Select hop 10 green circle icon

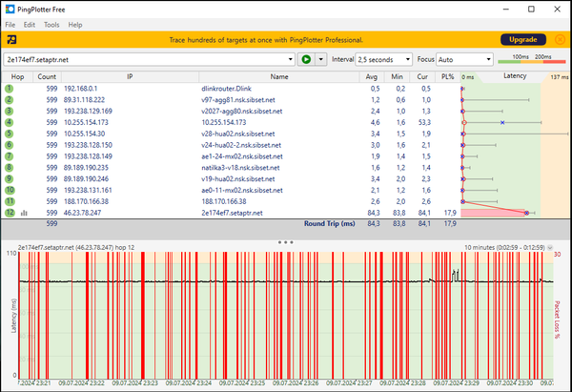click(x=10, y=190)
